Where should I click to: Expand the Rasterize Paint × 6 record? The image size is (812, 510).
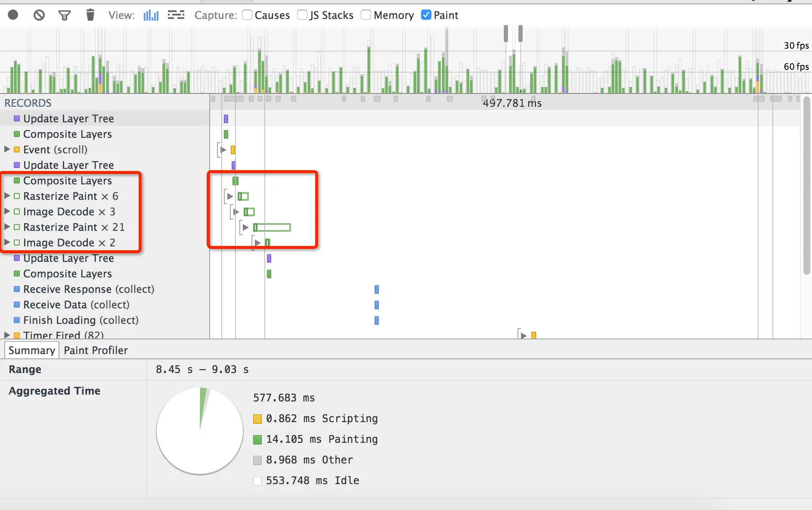pyautogui.click(x=7, y=196)
